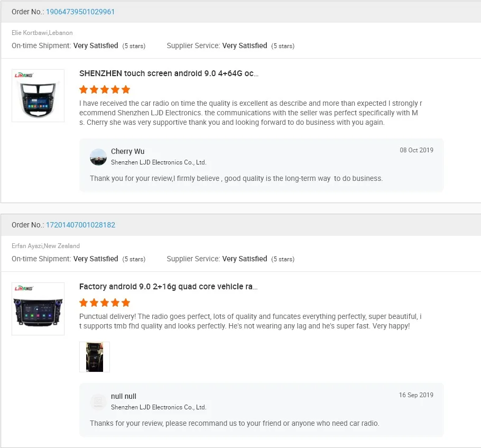The image size is (481, 448).
Task: Open Factory android 9.0 2+16g product title
Action: [168, 287]
